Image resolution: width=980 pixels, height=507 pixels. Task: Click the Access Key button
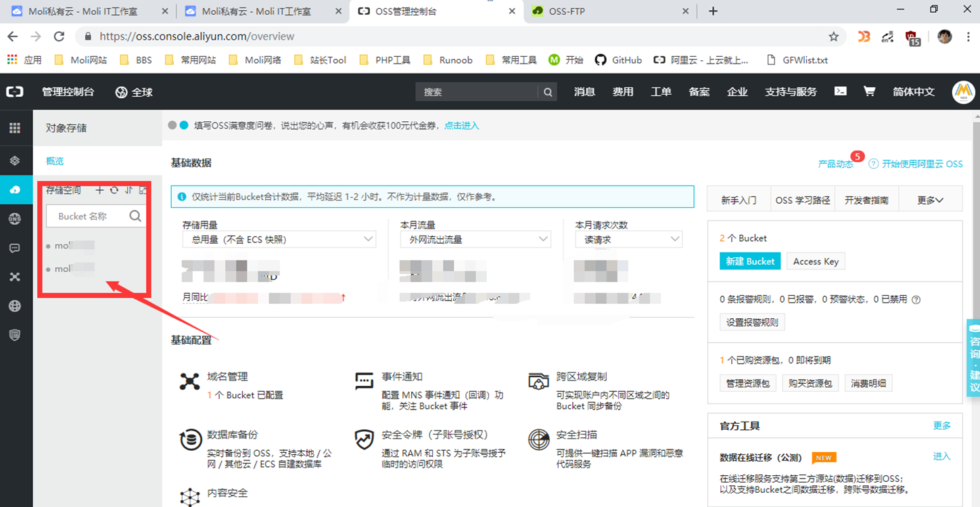tap(816, 261)
